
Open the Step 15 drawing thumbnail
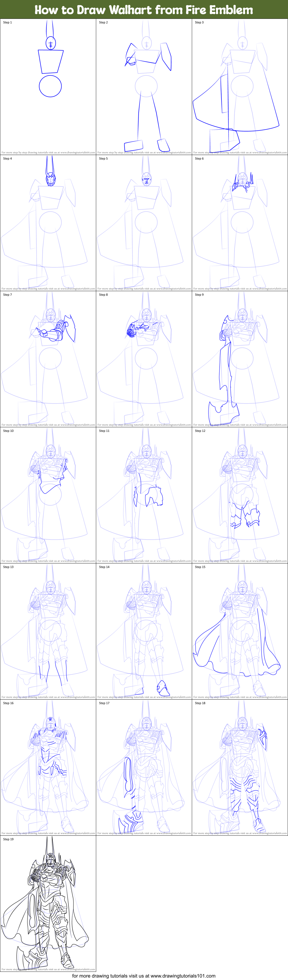click(240, 632)
